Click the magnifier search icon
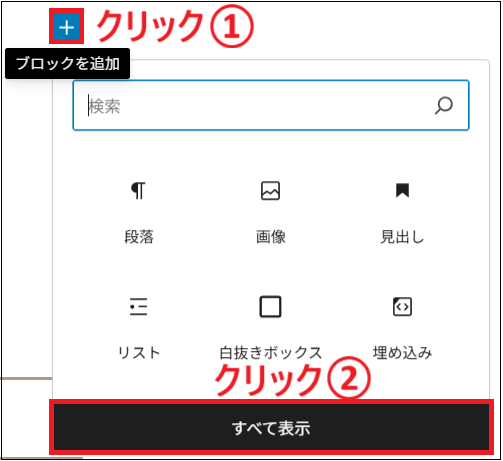 coord(444,105)
